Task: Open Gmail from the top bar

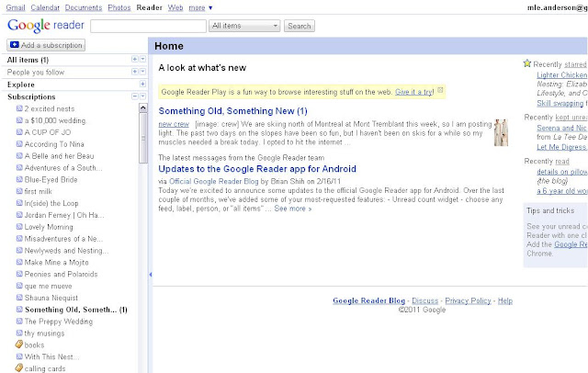Action: [x=16, y=7]
